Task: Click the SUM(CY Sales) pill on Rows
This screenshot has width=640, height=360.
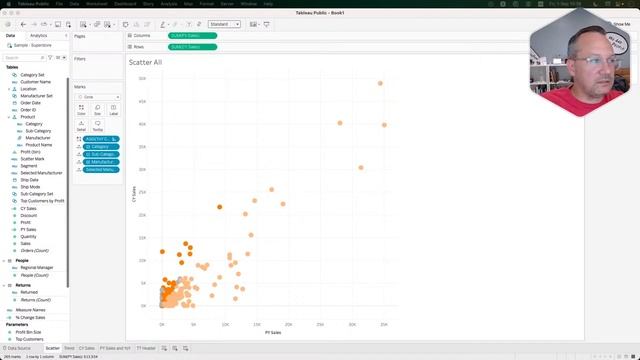Action: coord(192,47)
